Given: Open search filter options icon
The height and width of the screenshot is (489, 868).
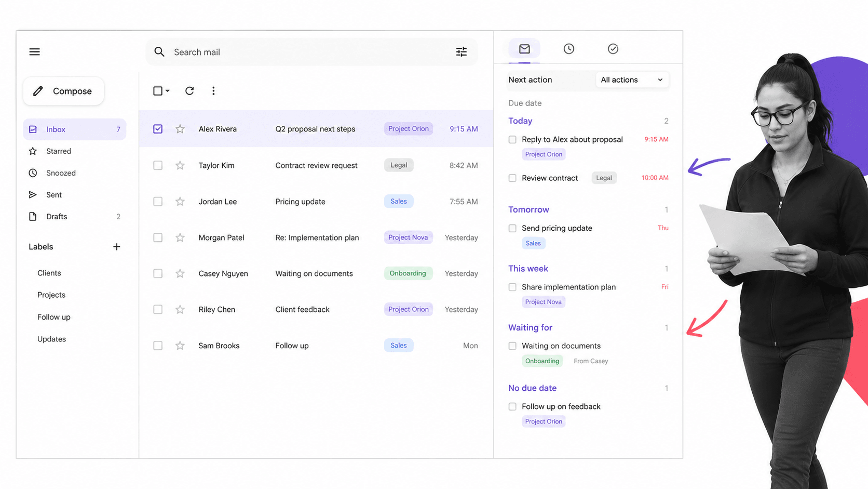Looking at the screenshot, I should tap(461, 52).
